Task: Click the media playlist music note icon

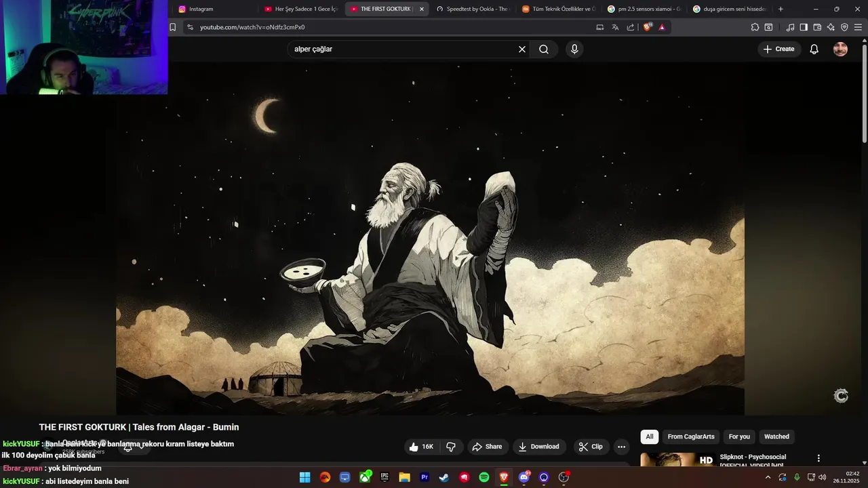Action: click(x=790, y=27)
